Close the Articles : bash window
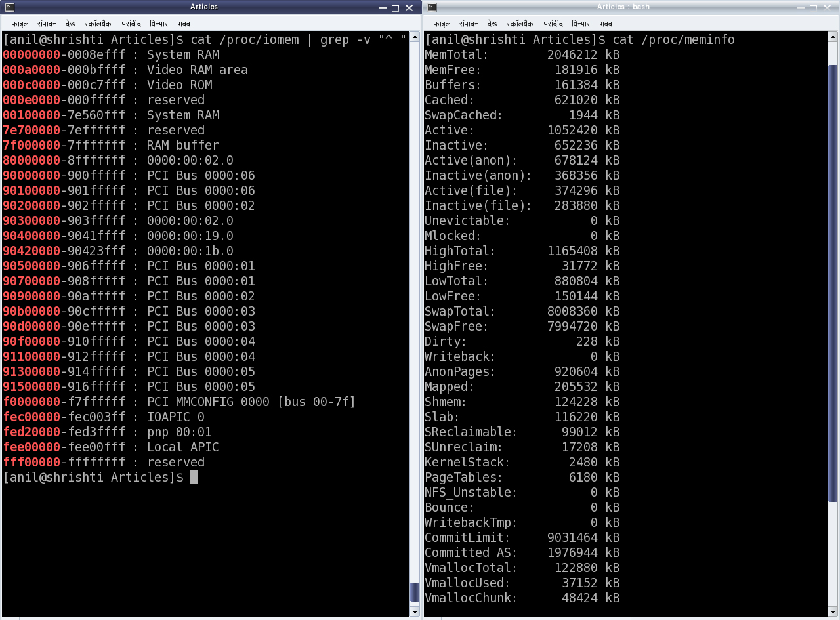This screenshot has height=620, width=840. click(828, 7)
